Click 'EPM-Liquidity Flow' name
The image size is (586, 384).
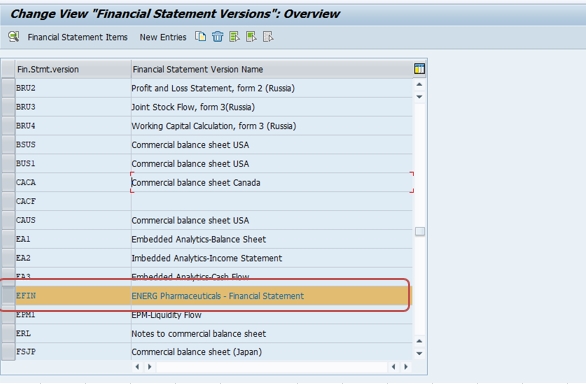click(x=166, y=315)
